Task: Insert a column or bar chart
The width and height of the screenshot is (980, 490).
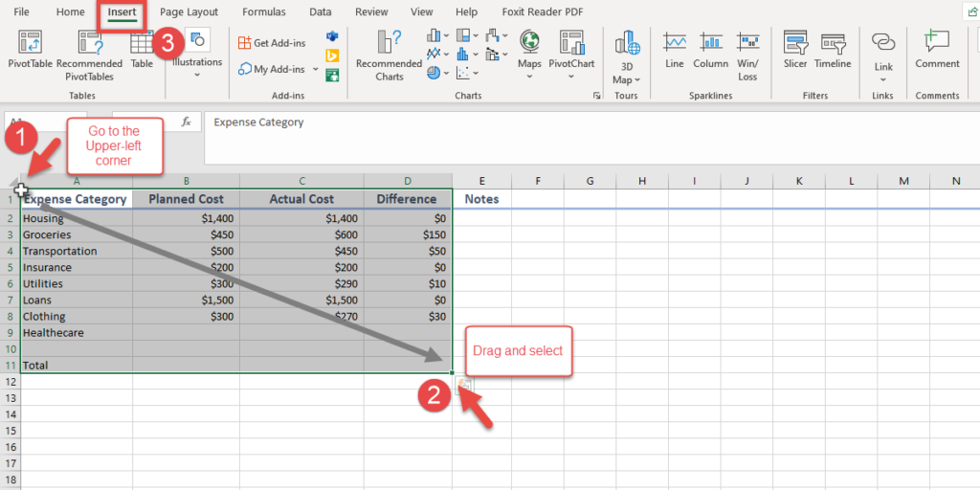Action: point(437,35)
